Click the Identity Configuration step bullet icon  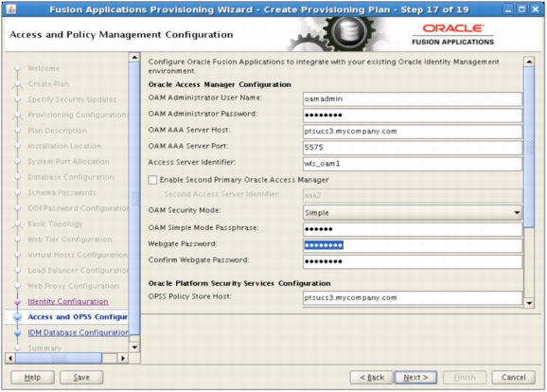point(17,302)
